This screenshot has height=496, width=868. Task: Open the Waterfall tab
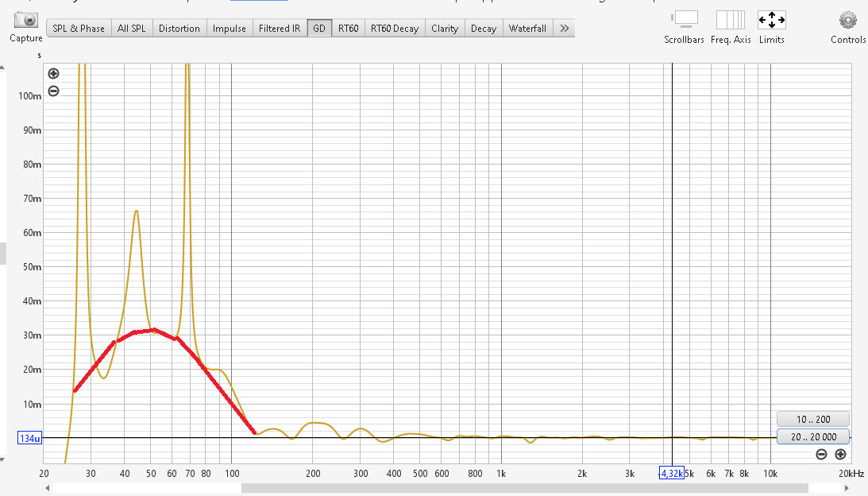click(527, 29)
